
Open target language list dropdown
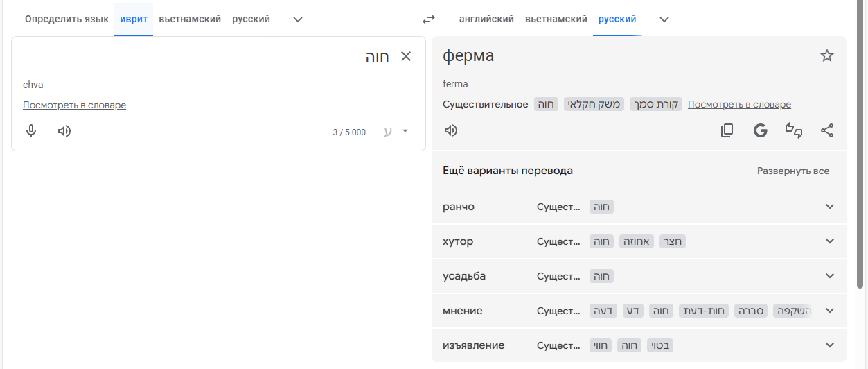tap(664, 19)
